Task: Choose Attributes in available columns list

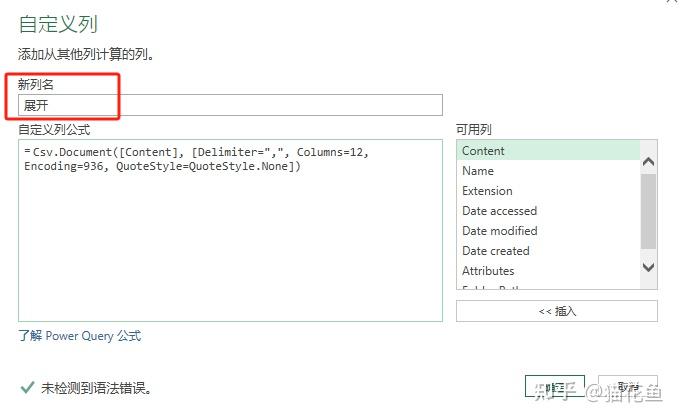Action: 488,271
